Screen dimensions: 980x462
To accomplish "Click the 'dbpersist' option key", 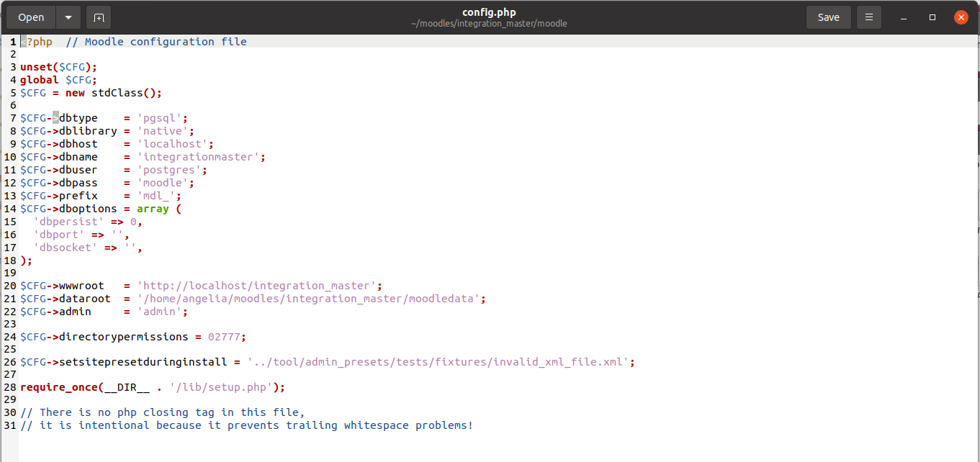I will 68,222.
